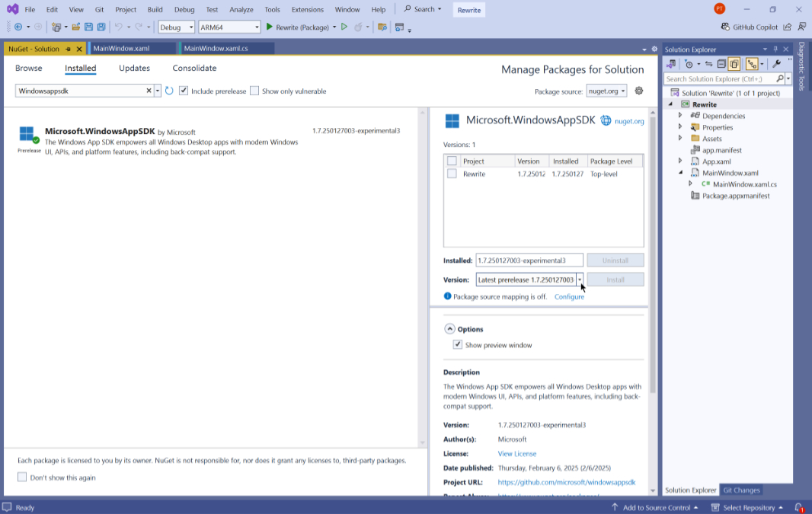Click Sync with Active Document icon
This screenshot has height=514, width=812.
[x=708, y=64]
